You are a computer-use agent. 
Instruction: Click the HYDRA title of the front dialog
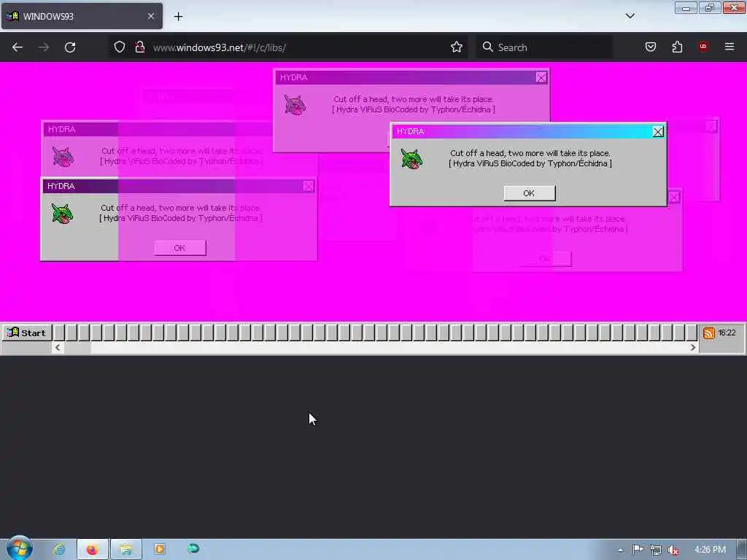410,131
